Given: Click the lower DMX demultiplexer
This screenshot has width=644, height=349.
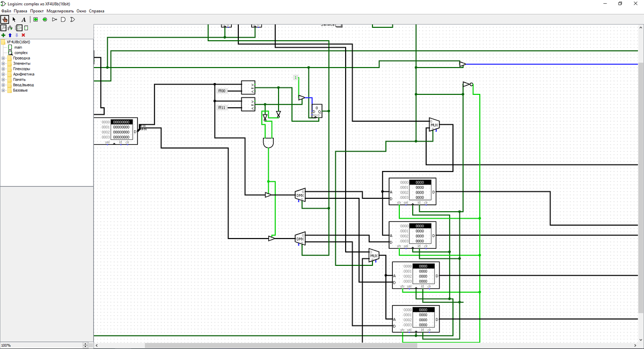Looking at the screenshot, I should 300,239.
